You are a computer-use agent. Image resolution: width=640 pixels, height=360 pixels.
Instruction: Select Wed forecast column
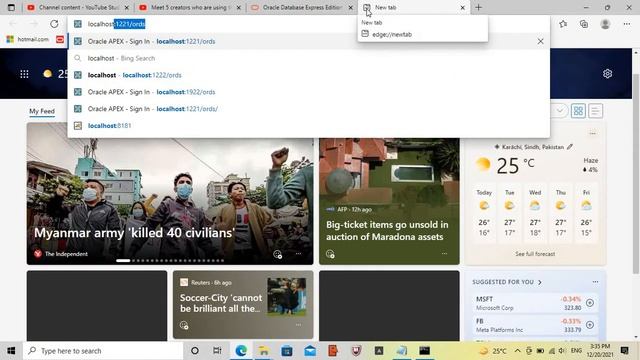click(535, 214)
